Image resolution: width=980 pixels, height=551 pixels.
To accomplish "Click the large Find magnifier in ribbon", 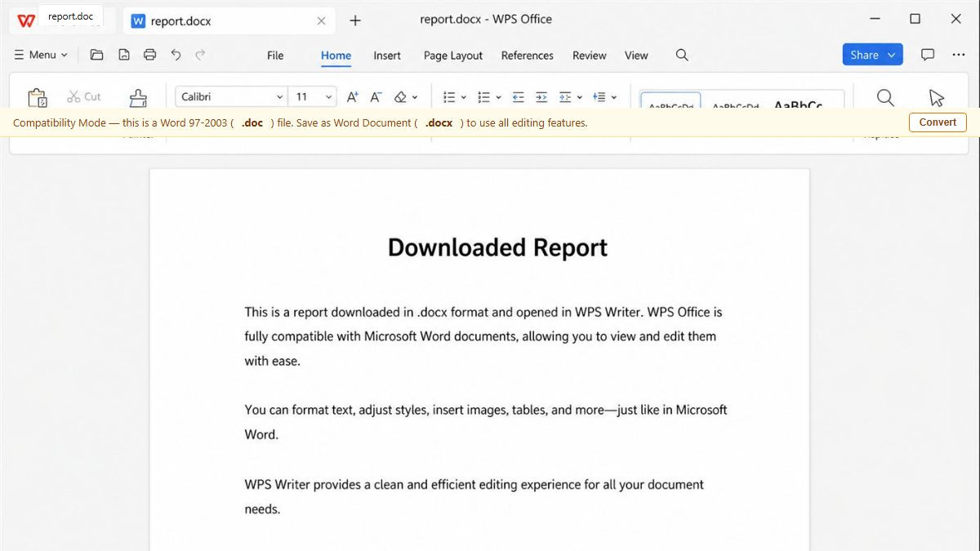I will pos(885,97).
